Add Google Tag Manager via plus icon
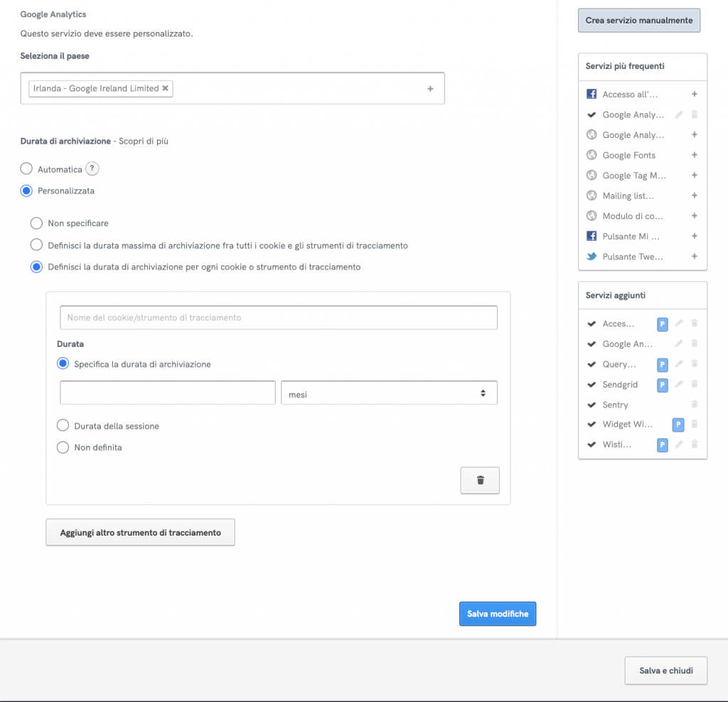The image size is (728, 702). [694, 176]
